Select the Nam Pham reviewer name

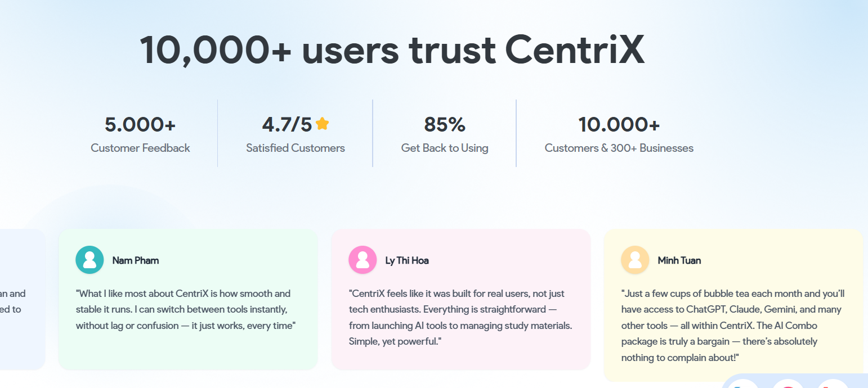point(136,260)
